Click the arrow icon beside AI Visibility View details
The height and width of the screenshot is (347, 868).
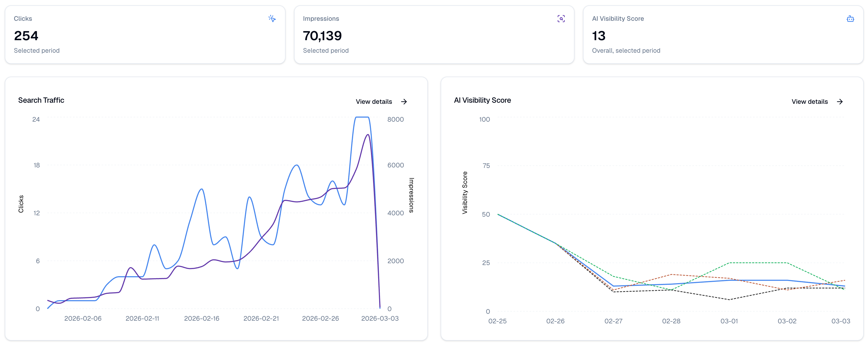[x=840, y=101]
